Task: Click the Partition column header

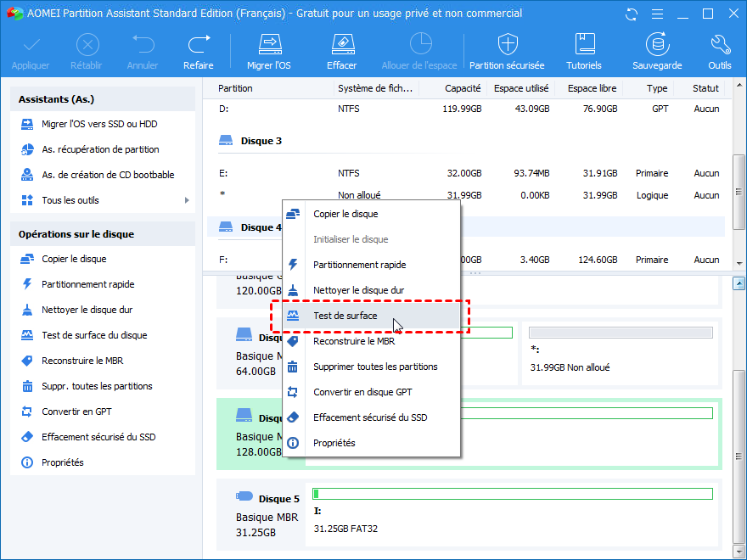Action: pos(235,88)
